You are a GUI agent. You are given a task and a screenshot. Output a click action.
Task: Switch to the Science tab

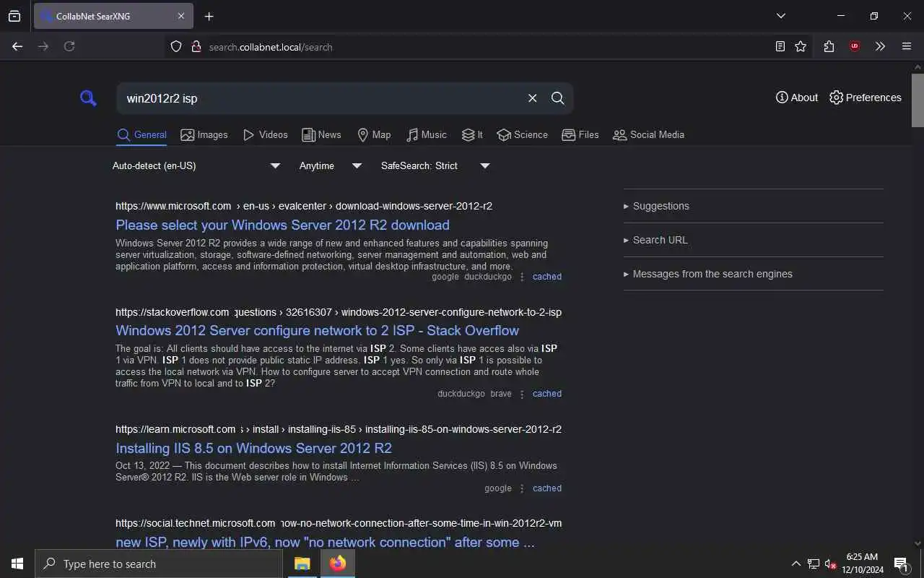point(523,134)
